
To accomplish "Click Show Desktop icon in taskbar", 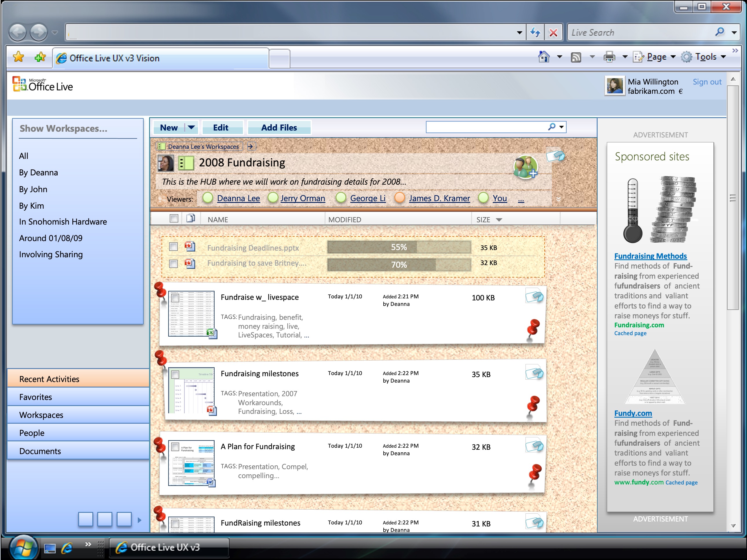I will [x=50, y=548].
